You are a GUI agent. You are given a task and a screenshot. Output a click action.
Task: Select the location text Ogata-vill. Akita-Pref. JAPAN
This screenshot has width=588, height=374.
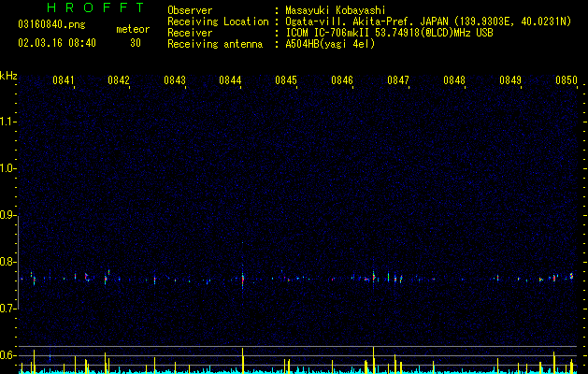(x=366, y=22)
